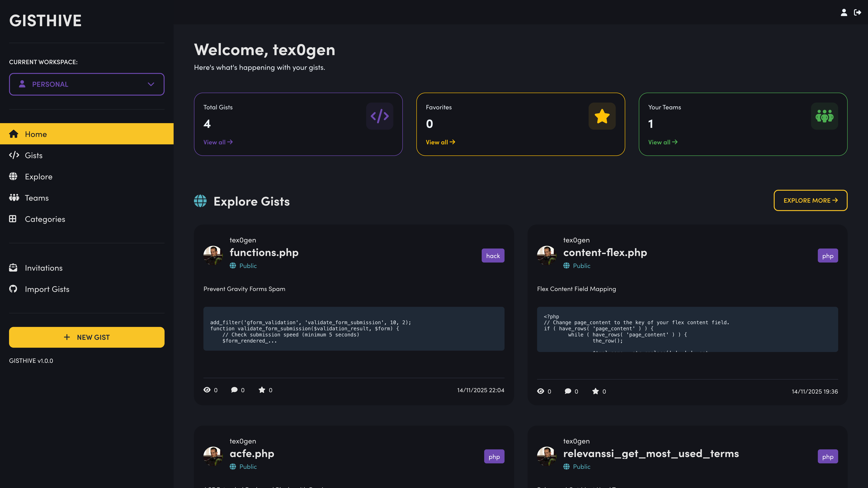Click avatar on relevanssi_get_most_used_terms card
Screen dimensions: 868x488
[547, 456]
